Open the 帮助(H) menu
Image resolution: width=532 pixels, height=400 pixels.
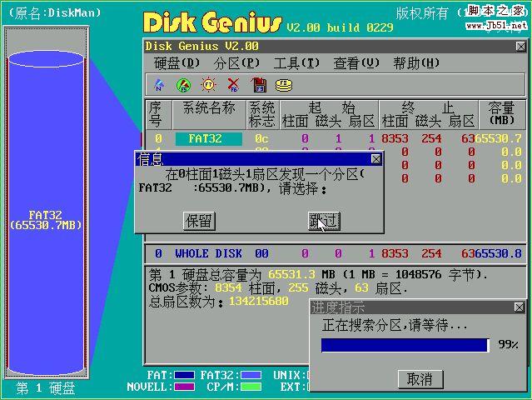point(416,63)
